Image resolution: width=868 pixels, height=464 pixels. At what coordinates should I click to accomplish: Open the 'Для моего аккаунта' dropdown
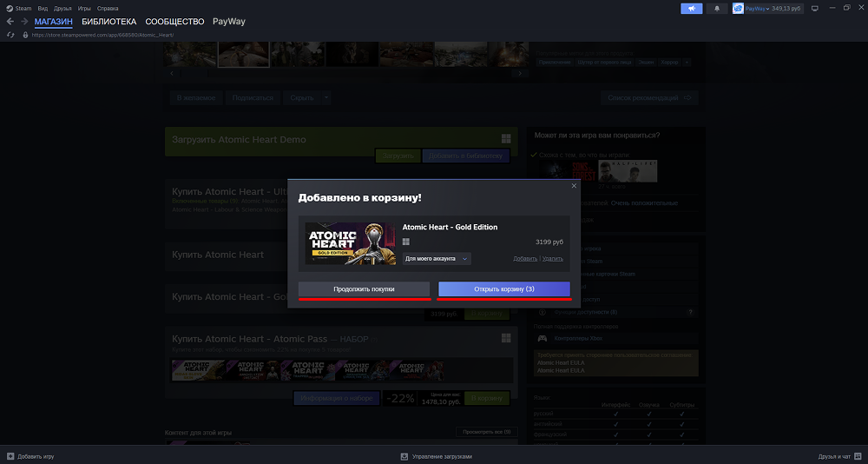point(437,258)
